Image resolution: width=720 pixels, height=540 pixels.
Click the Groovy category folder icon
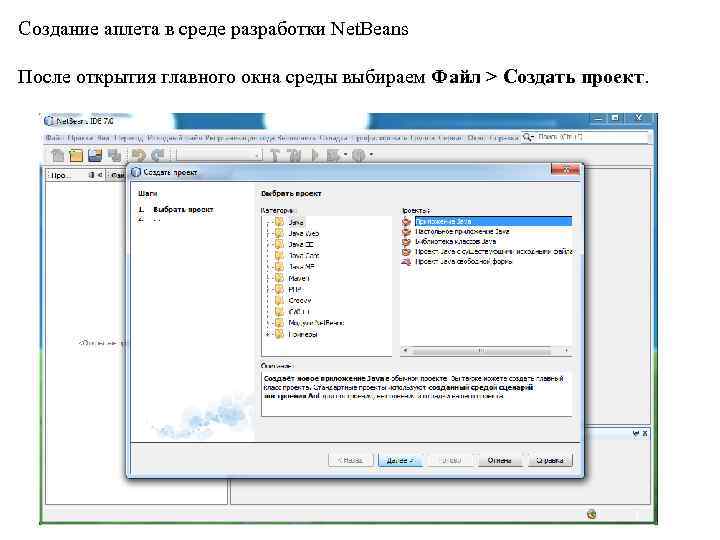279,300
